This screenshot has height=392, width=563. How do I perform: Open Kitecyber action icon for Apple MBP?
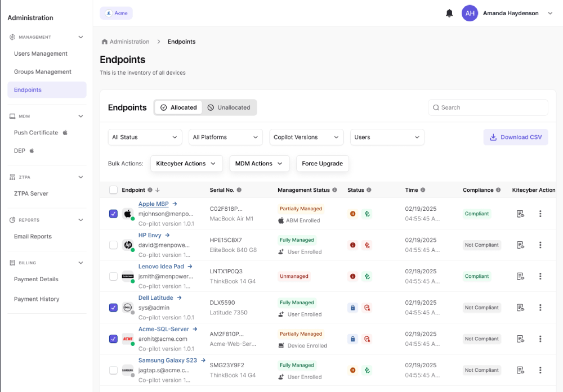(520, 214)
